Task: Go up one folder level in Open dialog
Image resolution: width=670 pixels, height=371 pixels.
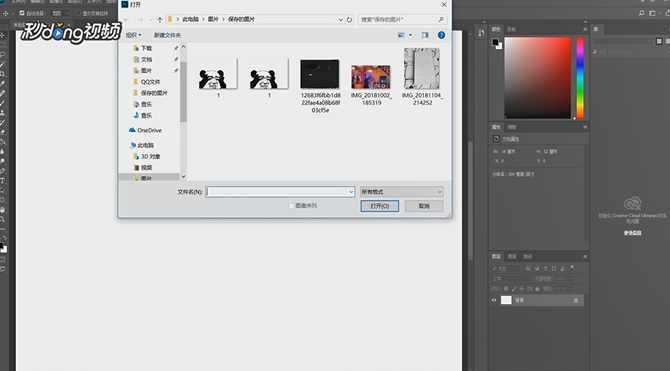Action: (160, 19)
